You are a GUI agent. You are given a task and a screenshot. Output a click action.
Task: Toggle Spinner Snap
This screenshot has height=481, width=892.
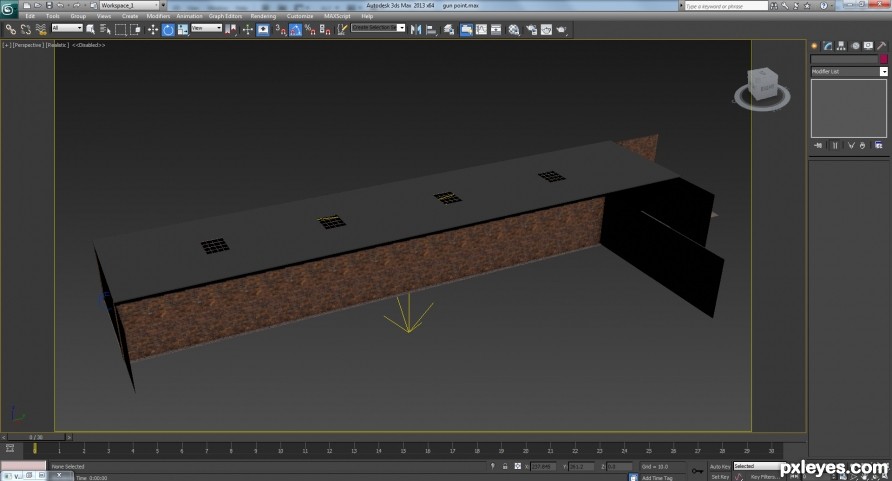(325, 30)
